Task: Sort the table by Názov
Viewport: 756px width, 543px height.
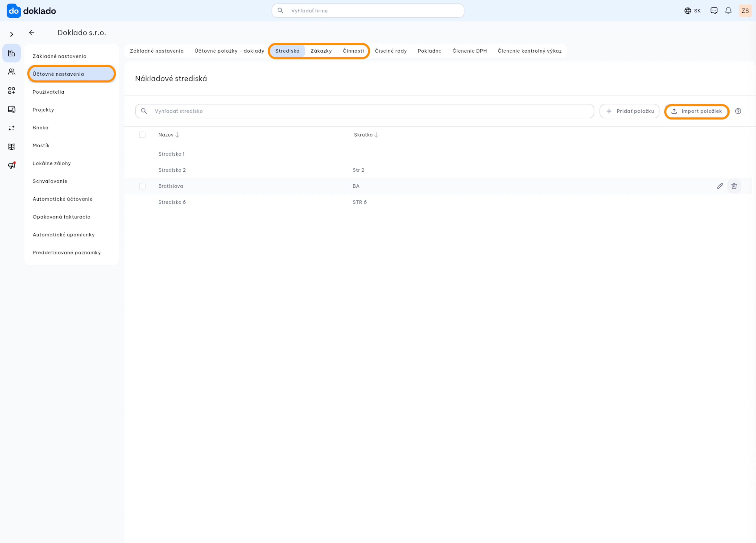Action: 169,135
